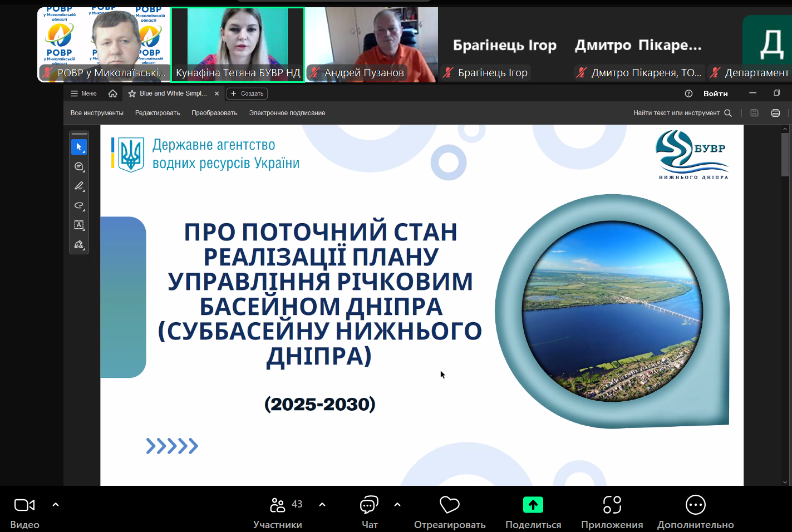This screenshot has width=792, height=532.
Task: Print the document with printer icon
Action: pyautogui.click(x=775, y=113)
